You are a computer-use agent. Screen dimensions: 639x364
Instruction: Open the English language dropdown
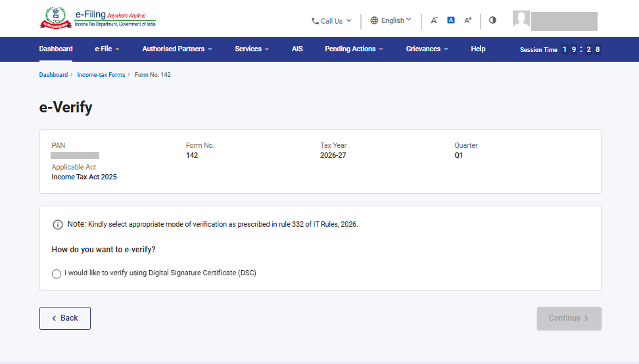[x=390, y=20]
